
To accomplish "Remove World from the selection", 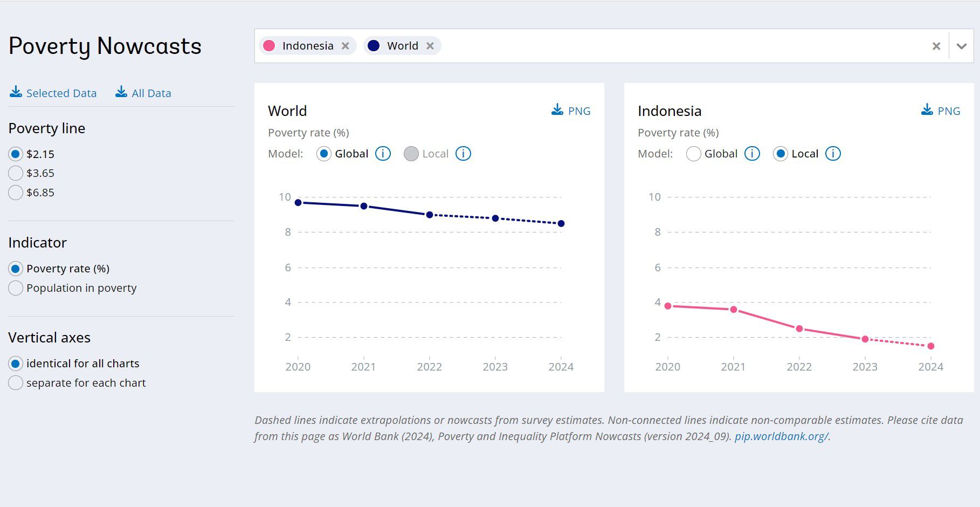I will (x=430, y=45).
